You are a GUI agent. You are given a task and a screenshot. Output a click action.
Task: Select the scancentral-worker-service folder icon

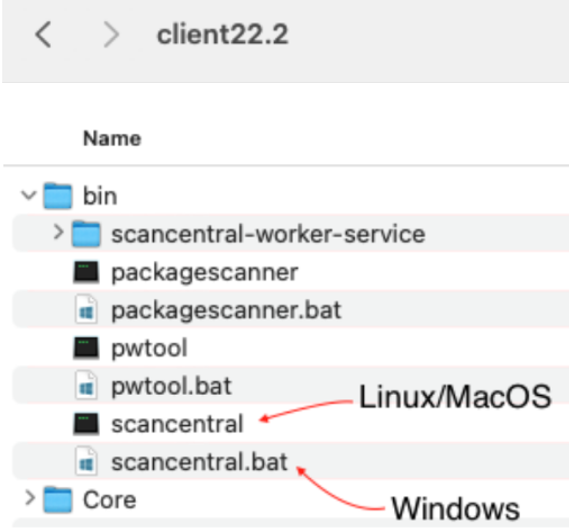[x=86, y=234]
